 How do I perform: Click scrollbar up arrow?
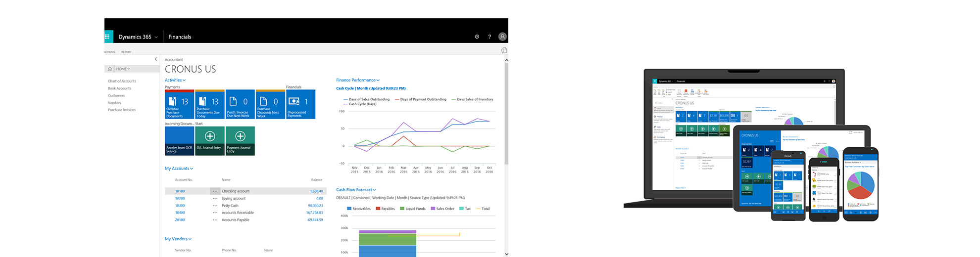[506, 60]
